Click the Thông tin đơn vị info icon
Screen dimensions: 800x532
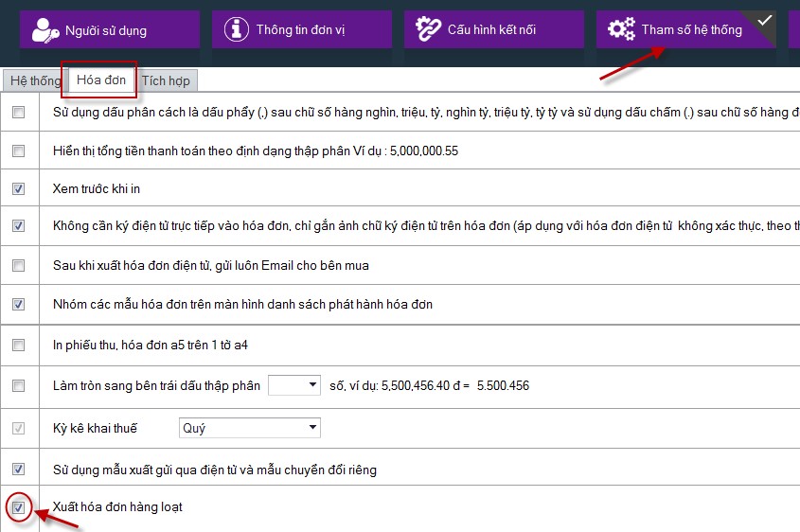coord(237,29)
